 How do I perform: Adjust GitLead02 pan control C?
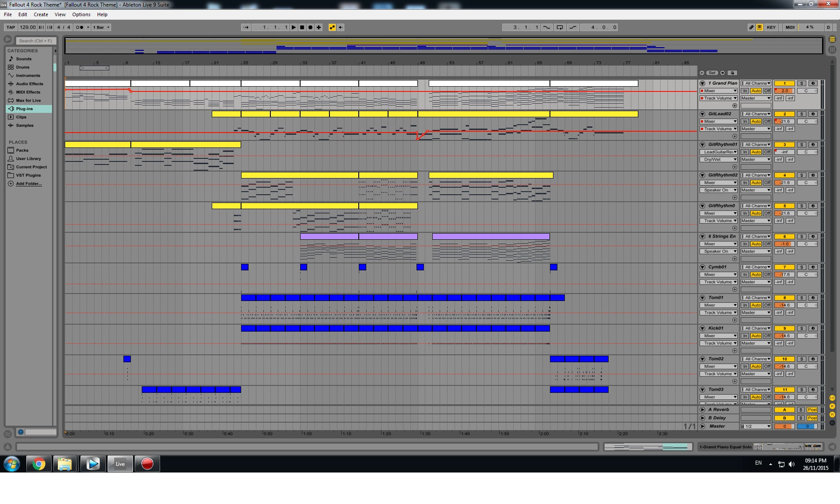(807, 121)
